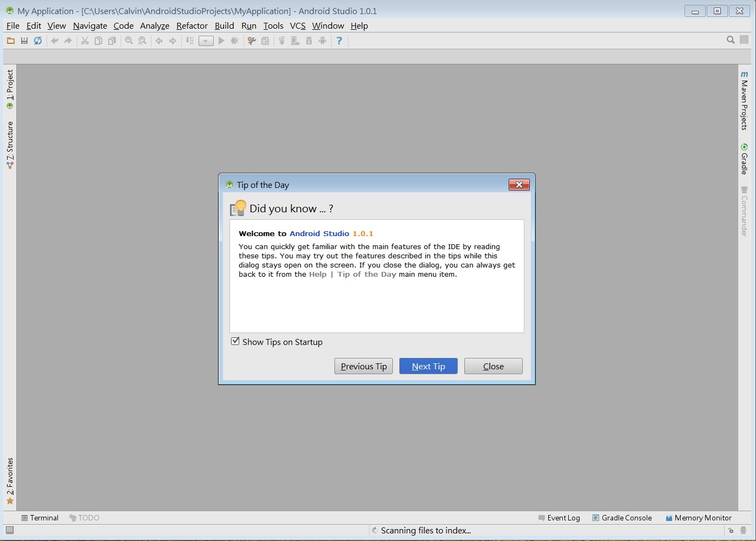Open the Memory Monitor panel

point(698,518)
